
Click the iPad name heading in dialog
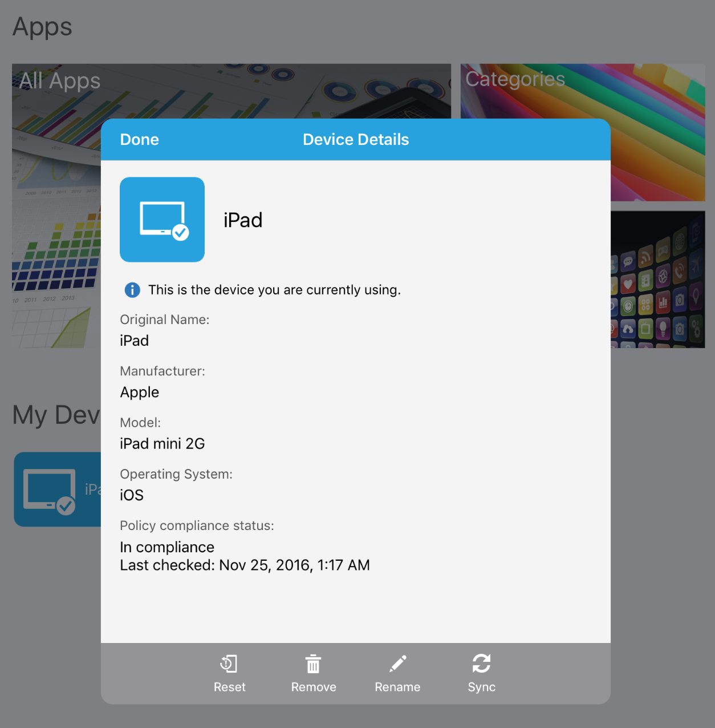click(x=243, y=220)
